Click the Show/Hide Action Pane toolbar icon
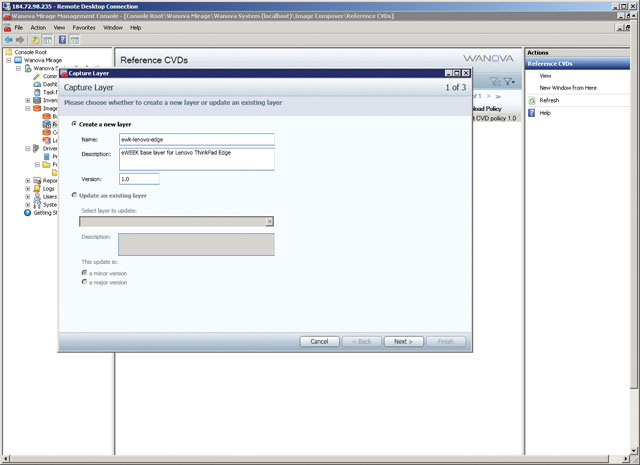Screen dimensions: 640x465 (74, 40)
